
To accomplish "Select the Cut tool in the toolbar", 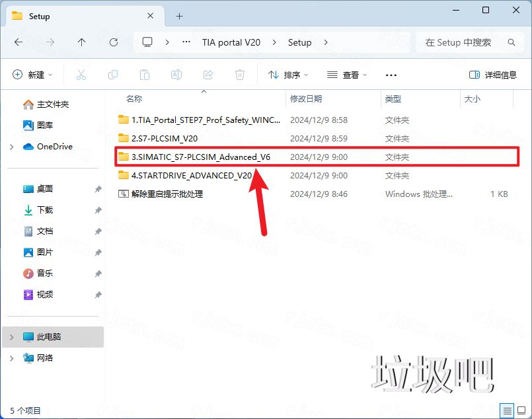I will [81, 75].
